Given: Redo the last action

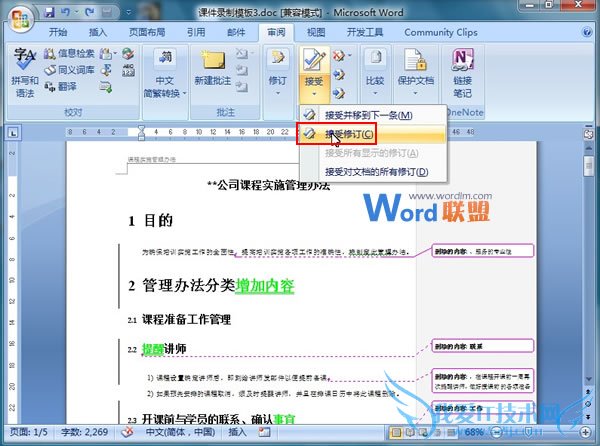Looking at the screenshot, I should [x=90, y=12].
